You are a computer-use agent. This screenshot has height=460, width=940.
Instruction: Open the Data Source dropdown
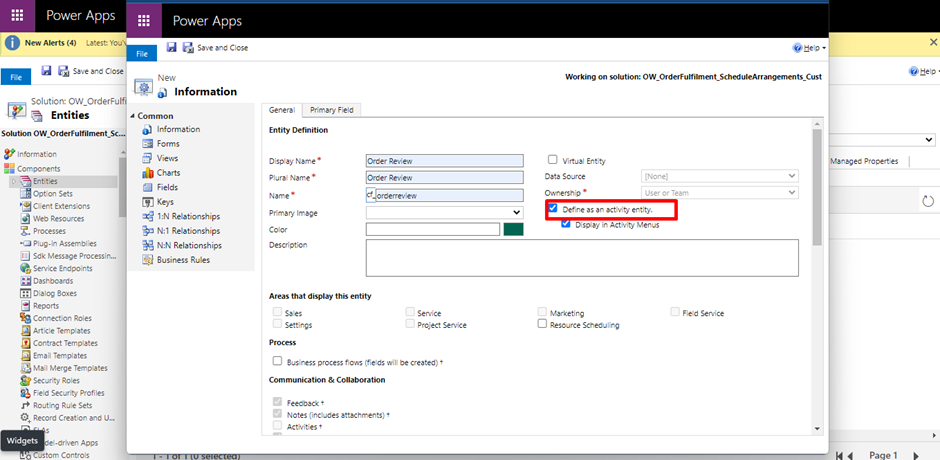tap(720, 176)
